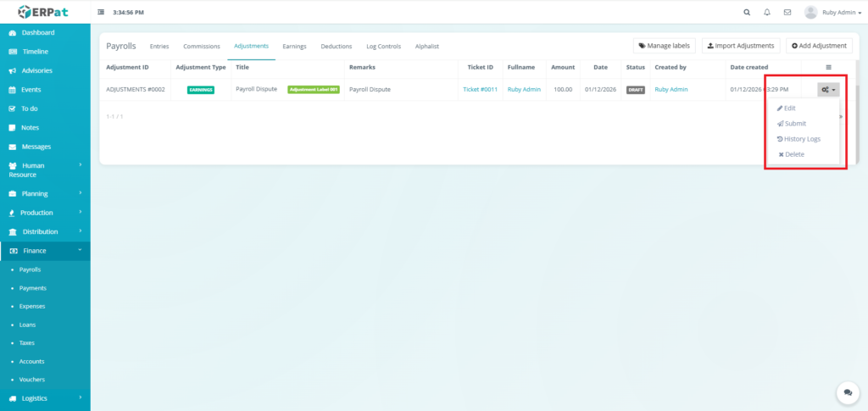The image size is (868, 411).
Task: Click the ERPat logo
Action: click(x=45, y=12)
